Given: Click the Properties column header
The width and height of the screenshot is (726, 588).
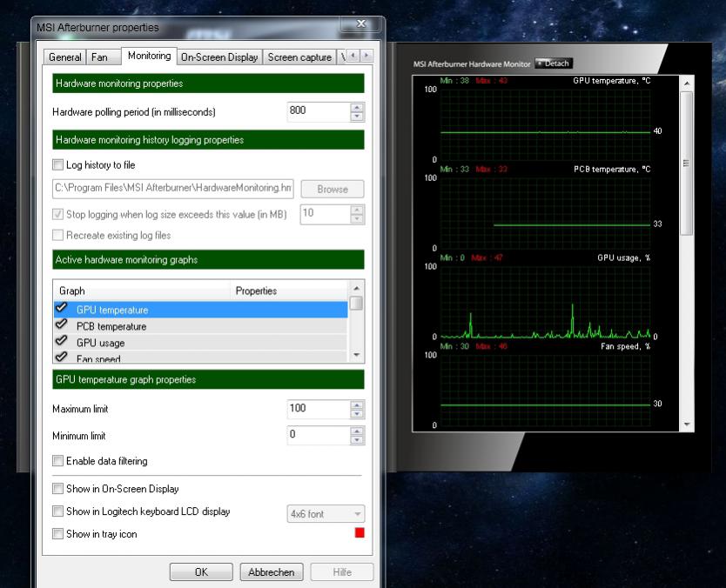Looking at the screenshot, I should [x=288, y=291].
